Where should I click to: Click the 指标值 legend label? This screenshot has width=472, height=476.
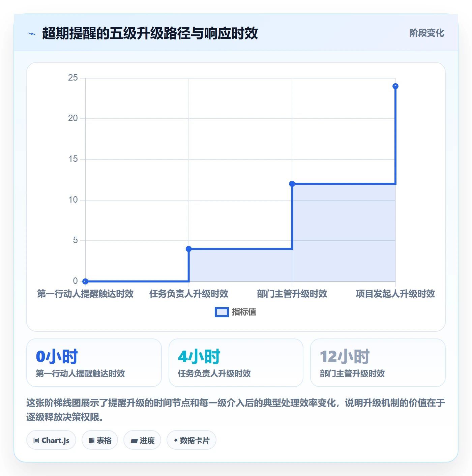244,312
